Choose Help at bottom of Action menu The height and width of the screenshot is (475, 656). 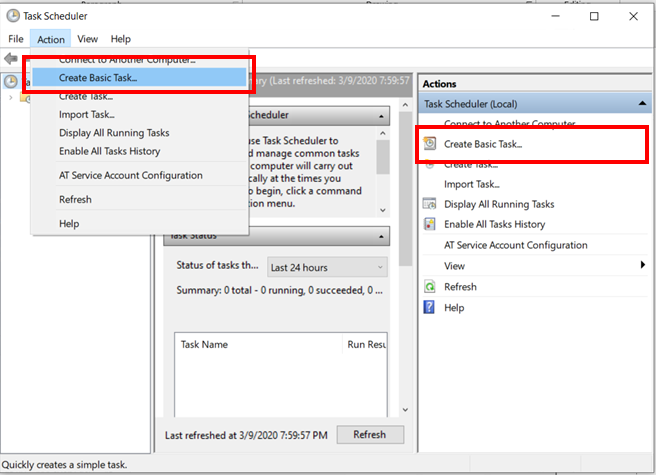pyautogui.click(x=139, y=223)
